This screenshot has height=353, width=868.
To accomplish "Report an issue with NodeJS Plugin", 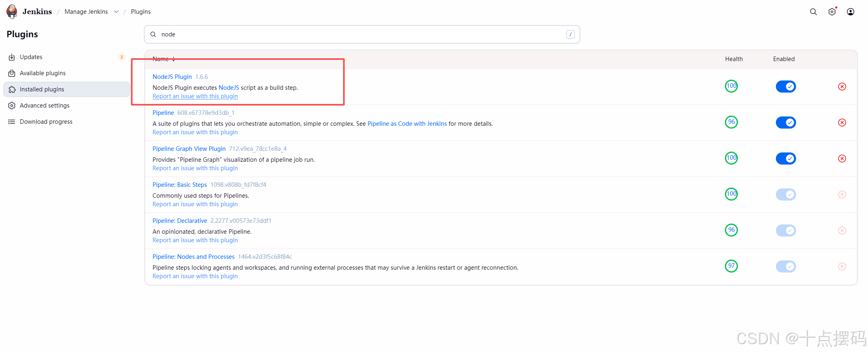I will (x=195, y=96).
